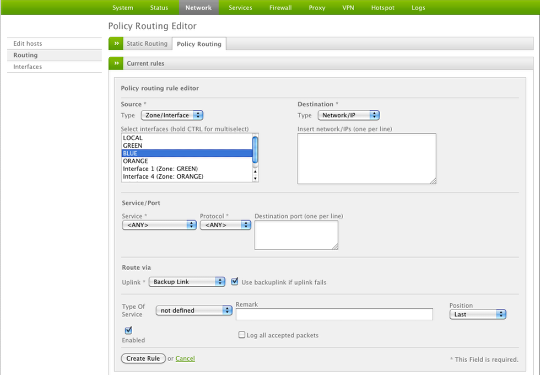Open the Protocol dropdown

click(225, 225)
